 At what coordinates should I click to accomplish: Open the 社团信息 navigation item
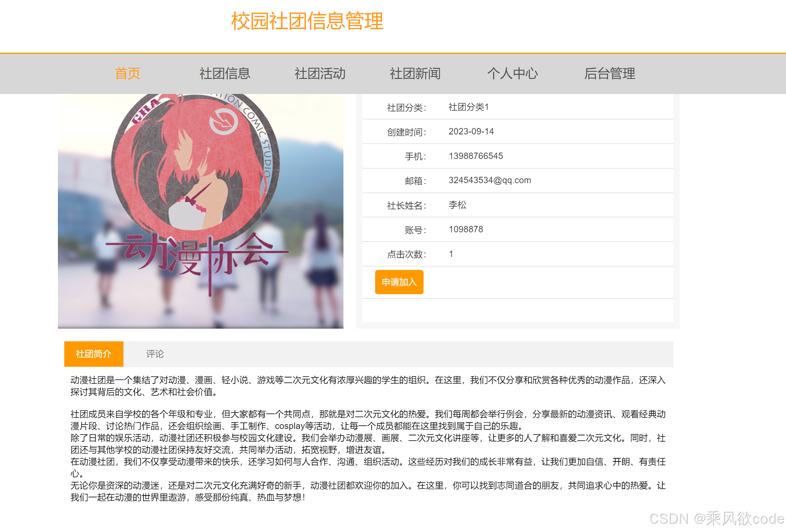(x=224, y=73)
